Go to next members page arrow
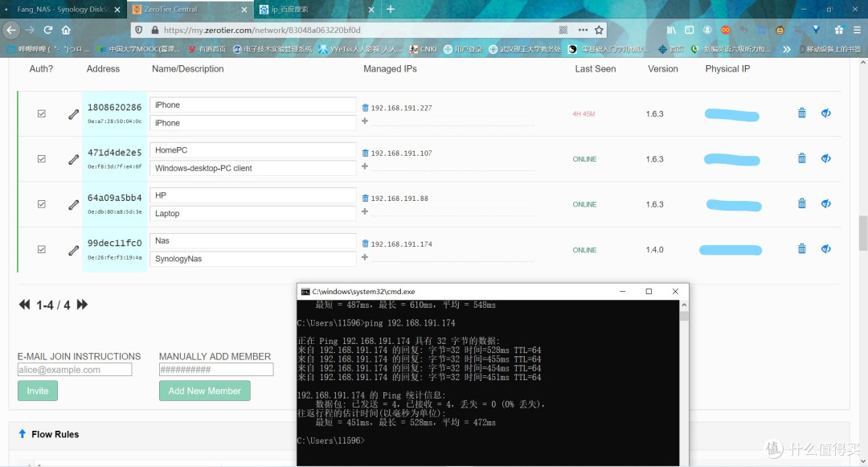Image resolution: width=868 pixels, height=467 pixels. [82, 305]
